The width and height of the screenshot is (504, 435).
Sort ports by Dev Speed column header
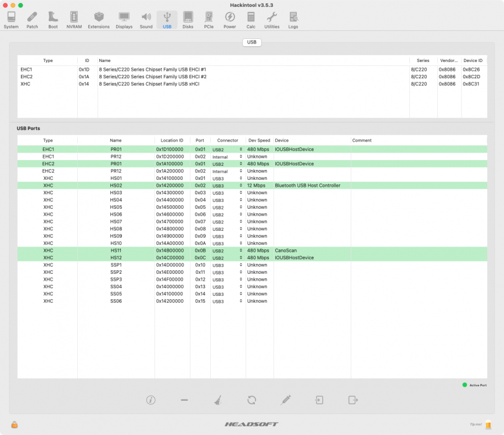coord(260,140)
